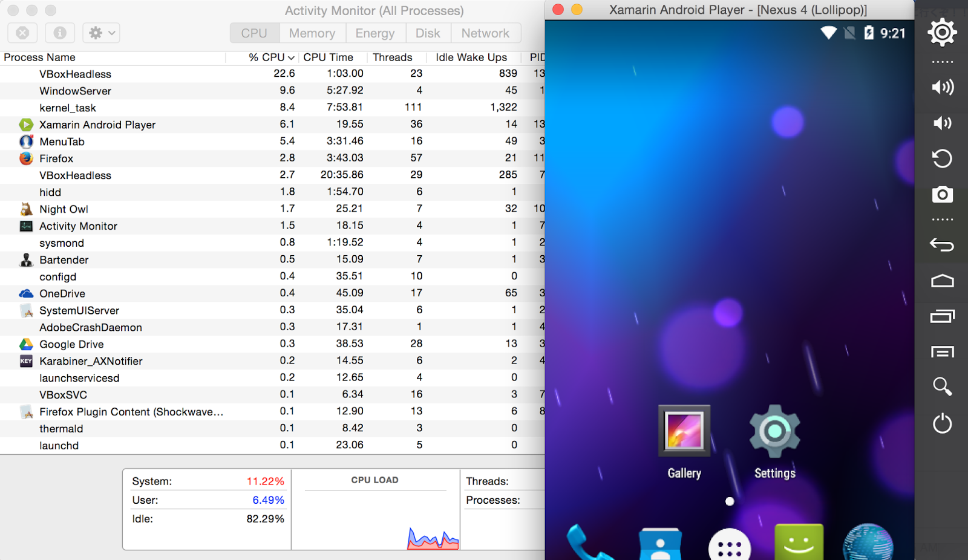Viewport: 968px width, 560px height.
Task: Select the VBoxSVC process name
Action: [x=63, y=395]
